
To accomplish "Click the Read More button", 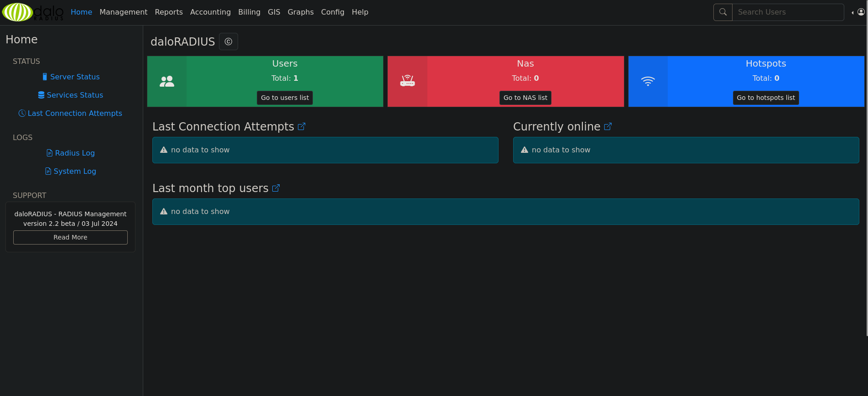I will pos(70,237).
